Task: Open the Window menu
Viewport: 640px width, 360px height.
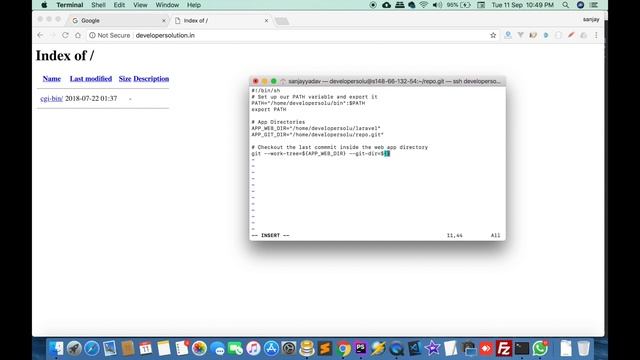Action: (167, 5)
